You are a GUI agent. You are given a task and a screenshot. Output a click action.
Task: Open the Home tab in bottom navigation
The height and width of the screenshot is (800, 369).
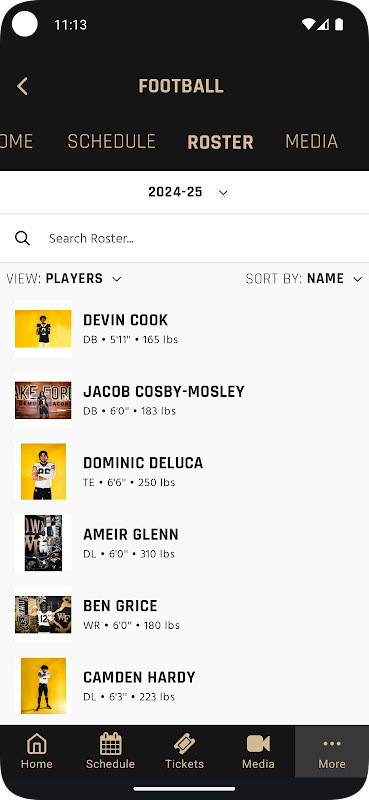[x=37, y=752]
